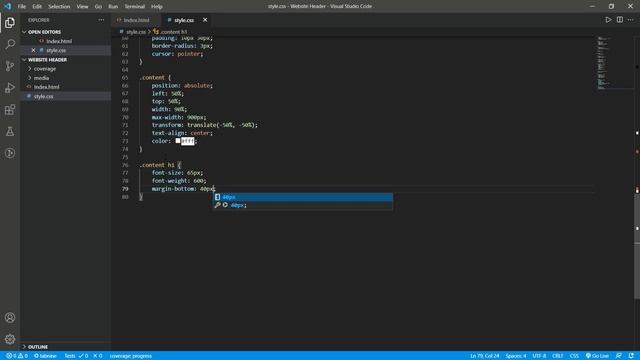Open notifications bell in status bar
Screen dimensions: 640x360
[x=631, y=356]
